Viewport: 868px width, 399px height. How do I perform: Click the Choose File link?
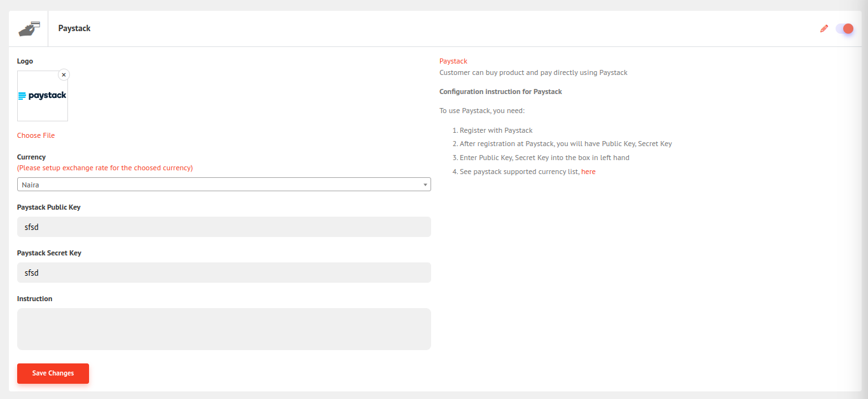36,135
